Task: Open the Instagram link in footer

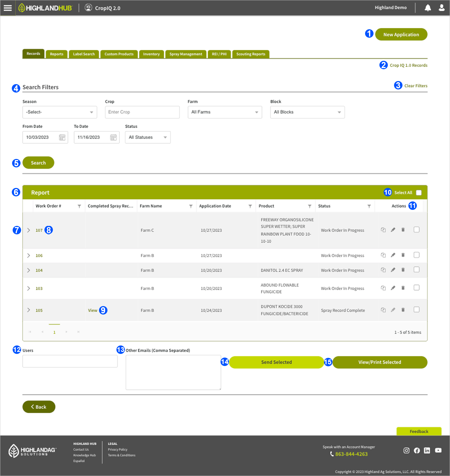Action: (406, 450)
